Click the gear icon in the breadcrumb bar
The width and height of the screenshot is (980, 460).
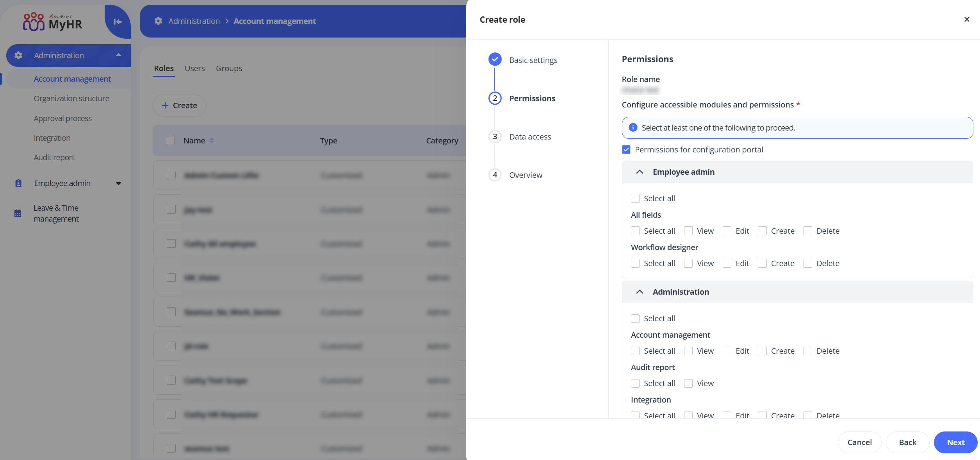tap(158, 21)
